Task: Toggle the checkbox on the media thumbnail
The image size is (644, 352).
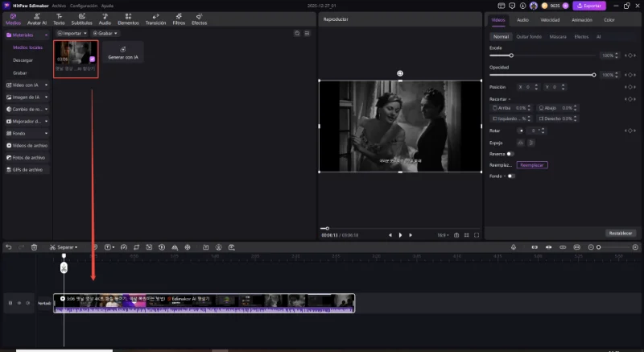Action: [92, 59]
